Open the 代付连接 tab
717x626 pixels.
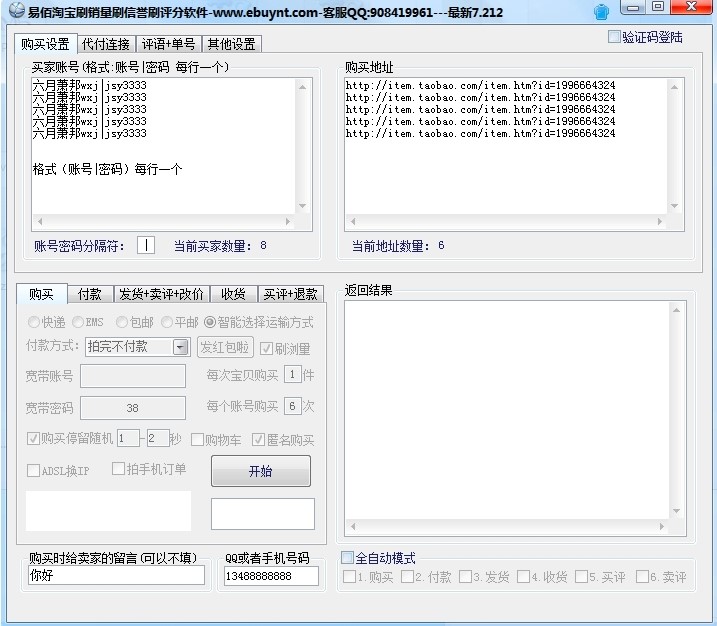coord(106,44)
